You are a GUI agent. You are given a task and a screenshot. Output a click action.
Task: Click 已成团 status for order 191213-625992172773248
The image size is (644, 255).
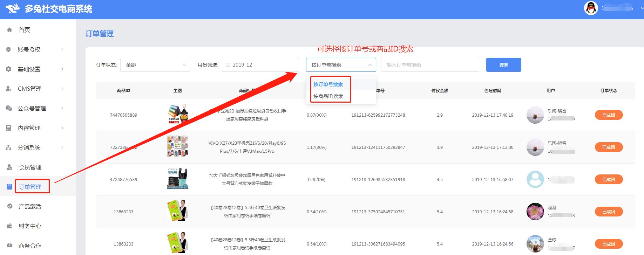point(609,115)
